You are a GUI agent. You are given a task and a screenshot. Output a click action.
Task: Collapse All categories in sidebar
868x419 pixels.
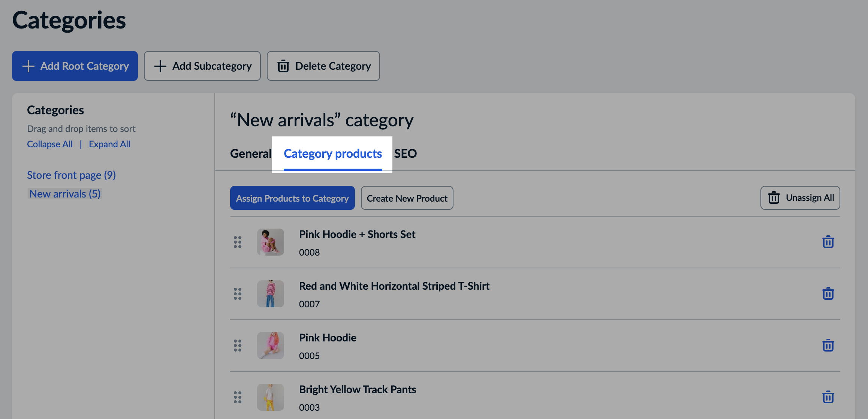point(50,144)
